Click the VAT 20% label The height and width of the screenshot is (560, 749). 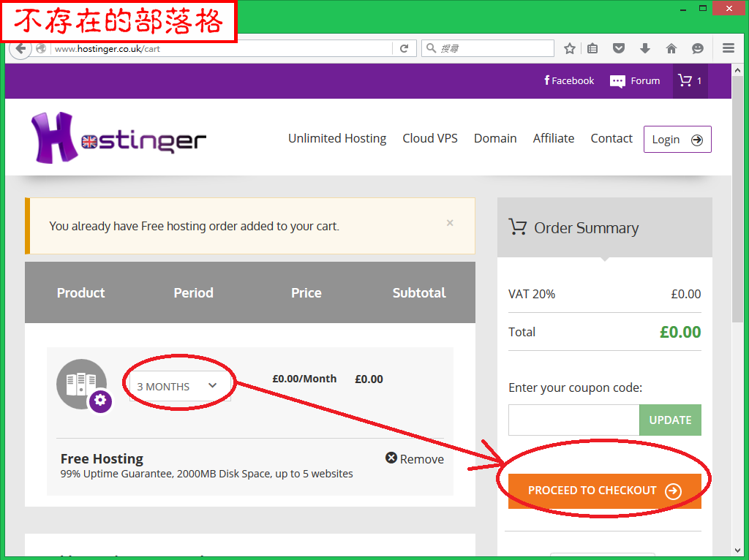[x=532, y=294]
